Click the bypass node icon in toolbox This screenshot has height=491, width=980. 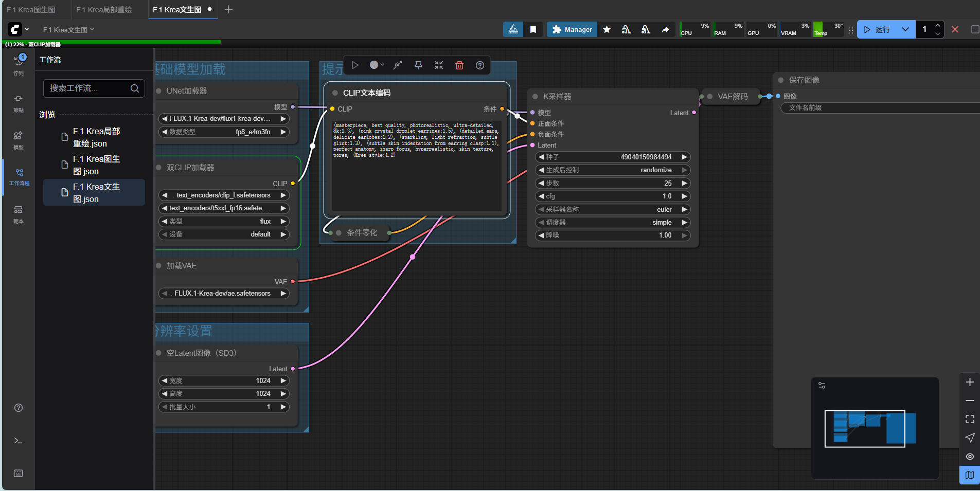tap(398, 65)
